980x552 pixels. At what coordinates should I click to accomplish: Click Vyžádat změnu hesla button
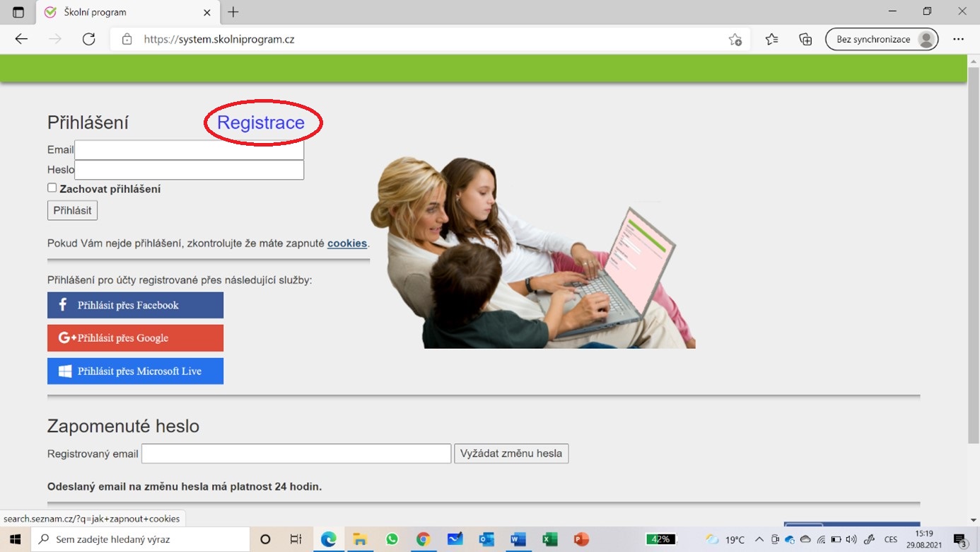coord(511,454)
